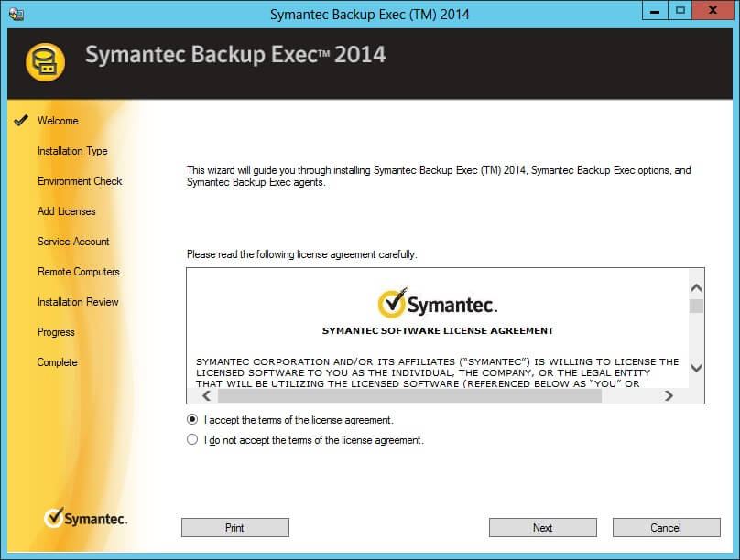The width and height of the screenshot is (740, 560).
Task: Click 'Please read the following license agreement carefully' text
Action: point(301,254)
